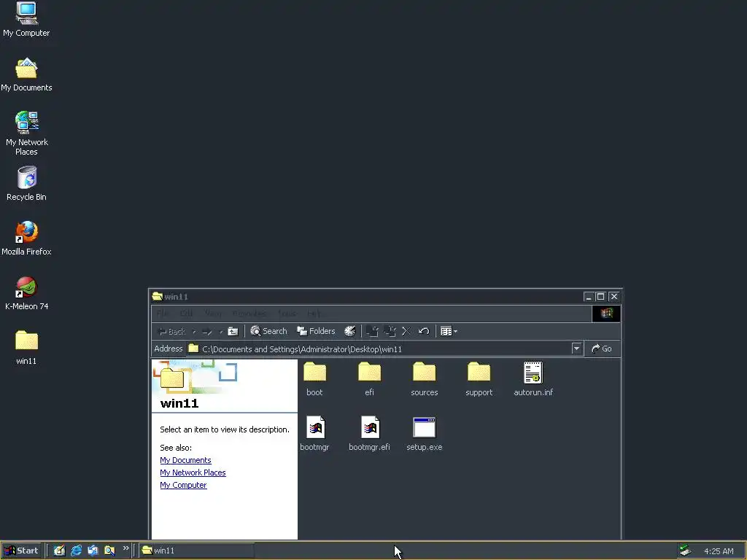Select My Documents desktop icon
This screenshot has width=747, height=560.
tap(26, 75)
